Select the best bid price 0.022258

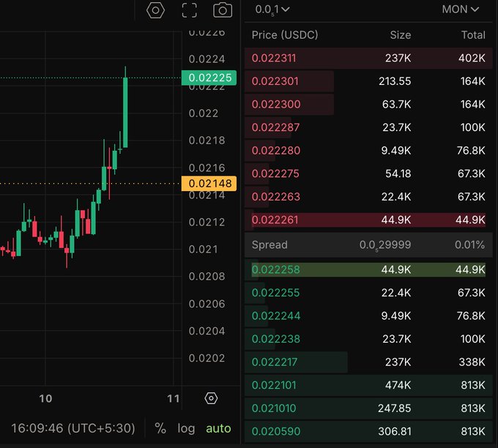(275, 269)
